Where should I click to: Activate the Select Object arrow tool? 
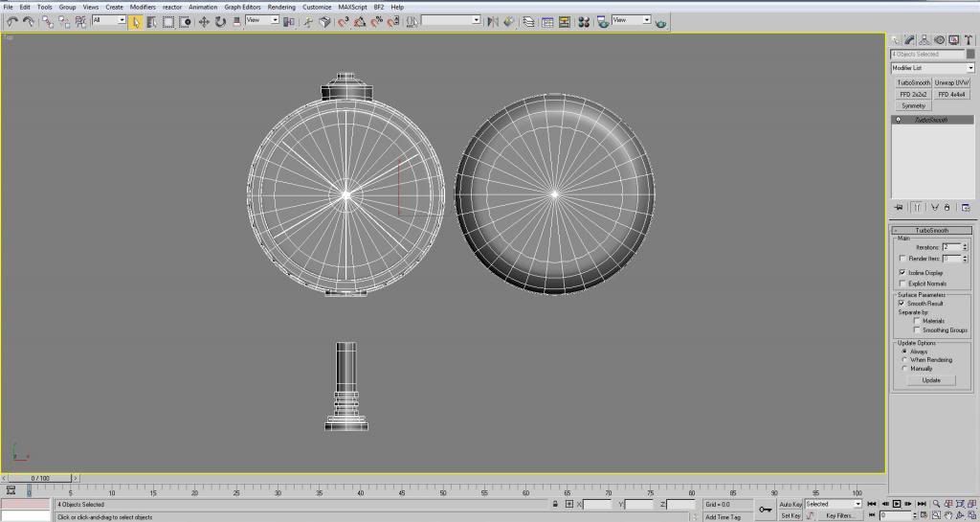[136, 21]
